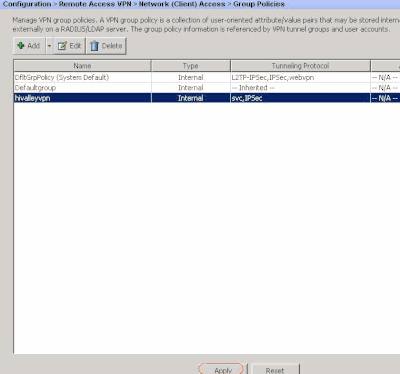
Task: Click N/A cell in DfltGrpPolicy row
Action: (385, 77)
